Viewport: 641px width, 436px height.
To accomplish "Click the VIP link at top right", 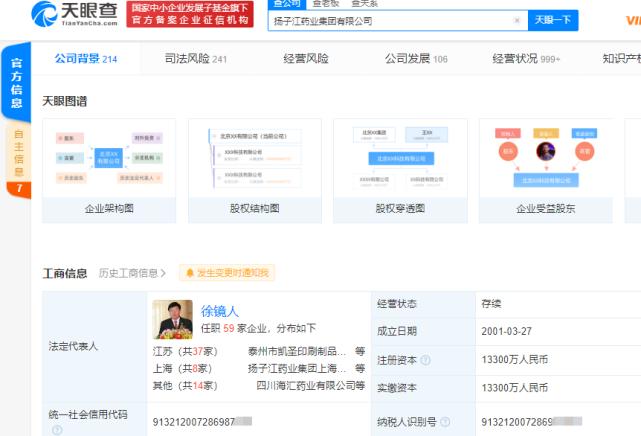I will pos(633,20).
